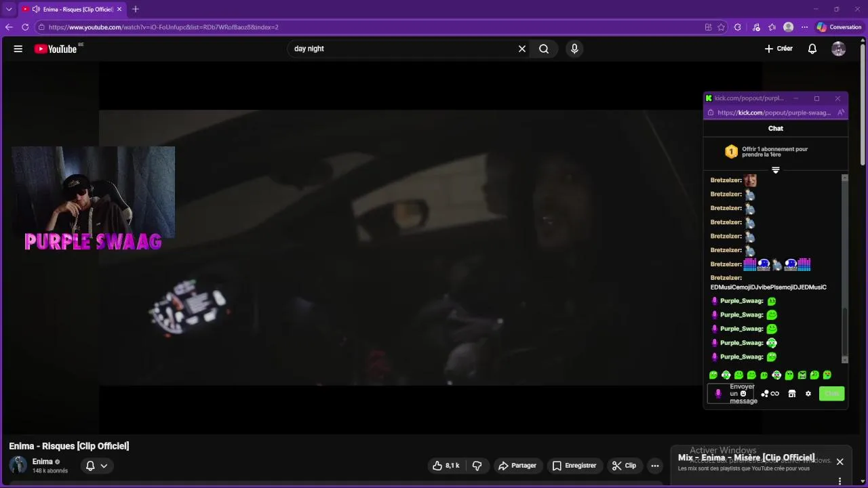This screenshot has height=488, width=868.
Task: Open the Copilot Conversation button
Action: coord(839,27)
